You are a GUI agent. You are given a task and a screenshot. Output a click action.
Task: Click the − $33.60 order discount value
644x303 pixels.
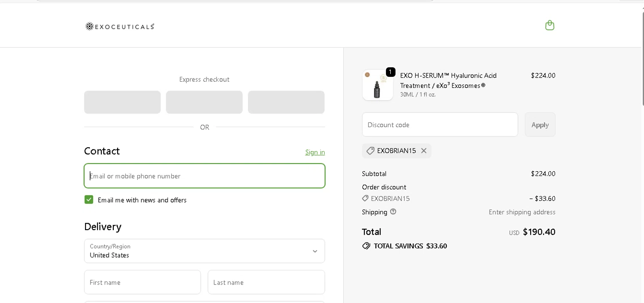pos(542,198)
